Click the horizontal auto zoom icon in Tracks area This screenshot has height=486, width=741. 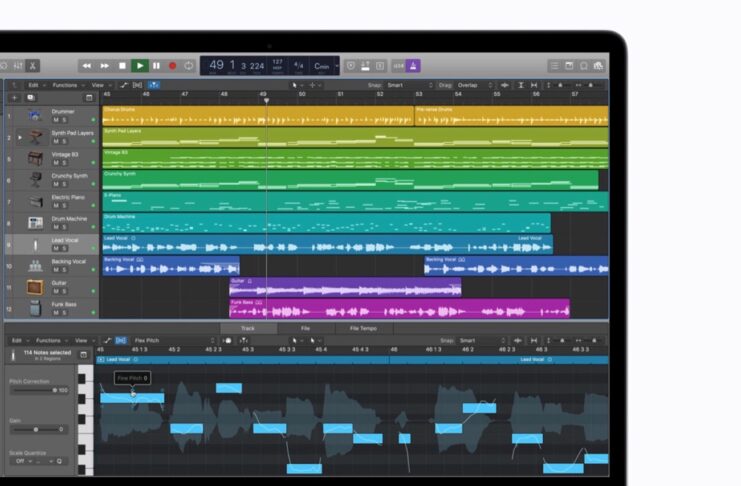coord(534,85)
